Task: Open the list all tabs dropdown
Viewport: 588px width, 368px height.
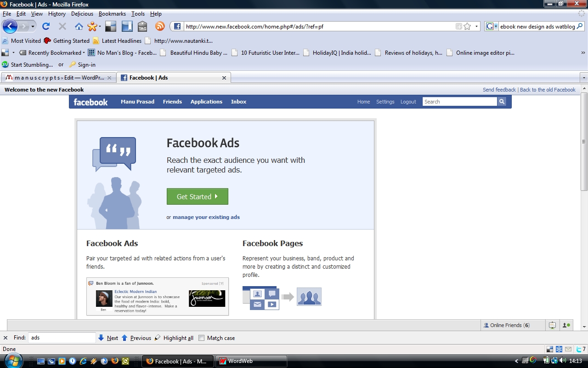Action: click(583, 78)
